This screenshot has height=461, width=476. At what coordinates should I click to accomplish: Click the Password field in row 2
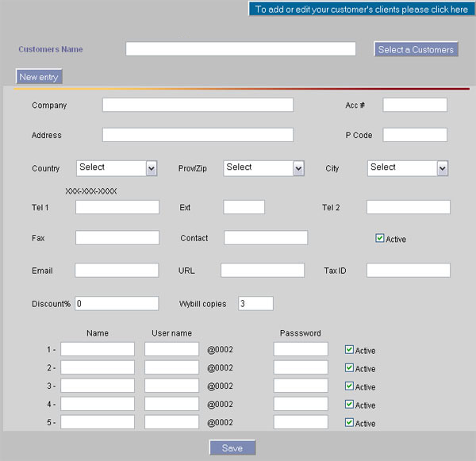coord(301,367)
